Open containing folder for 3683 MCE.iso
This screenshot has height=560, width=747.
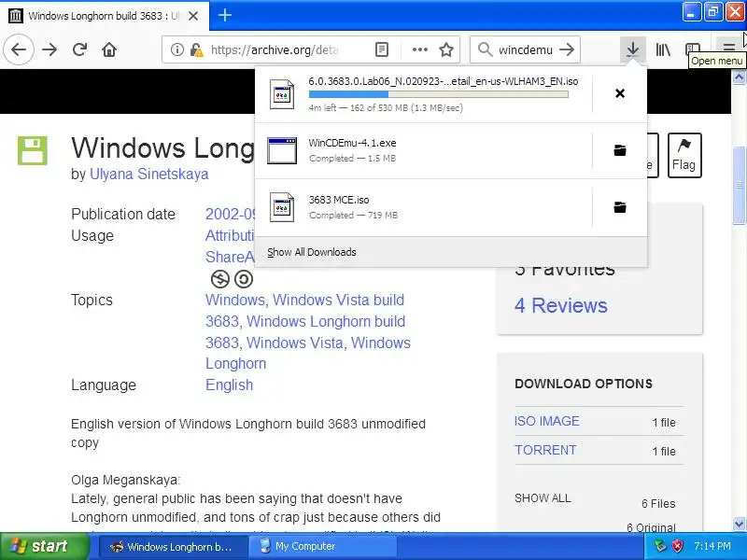(620, 207)
